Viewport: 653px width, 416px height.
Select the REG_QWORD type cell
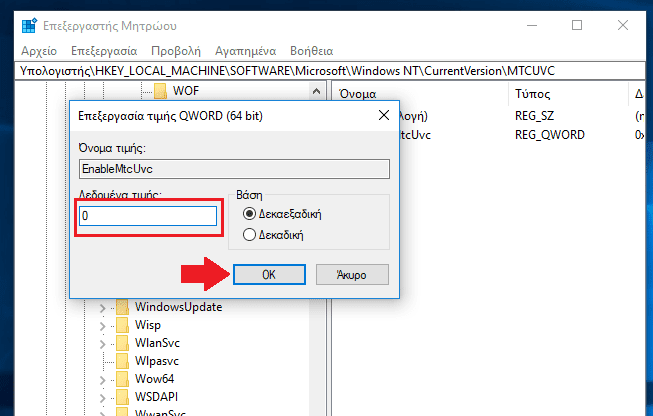(550, 135)
